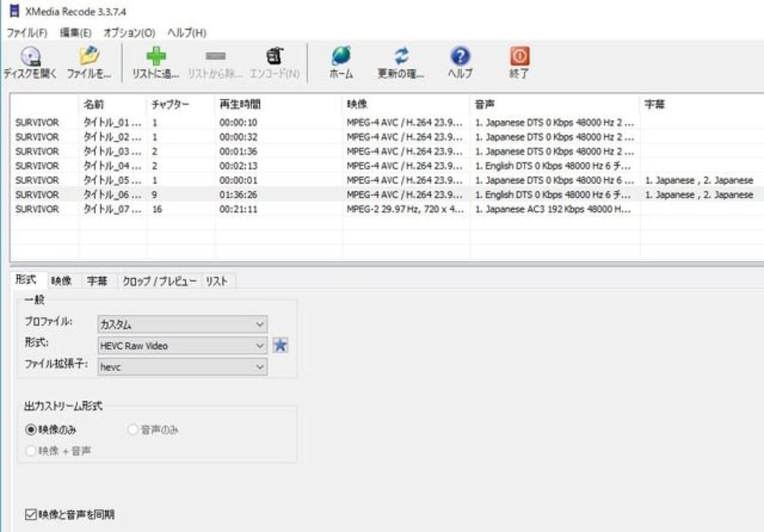Click the 字幕 column header in the list
This screenshot has width=764, height=532.
[702, 105]
